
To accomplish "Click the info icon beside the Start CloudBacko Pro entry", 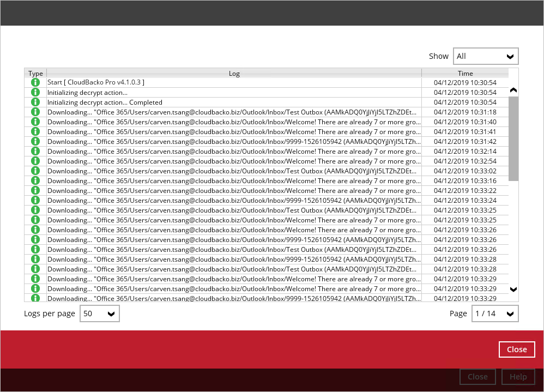I will click(35, 82).
